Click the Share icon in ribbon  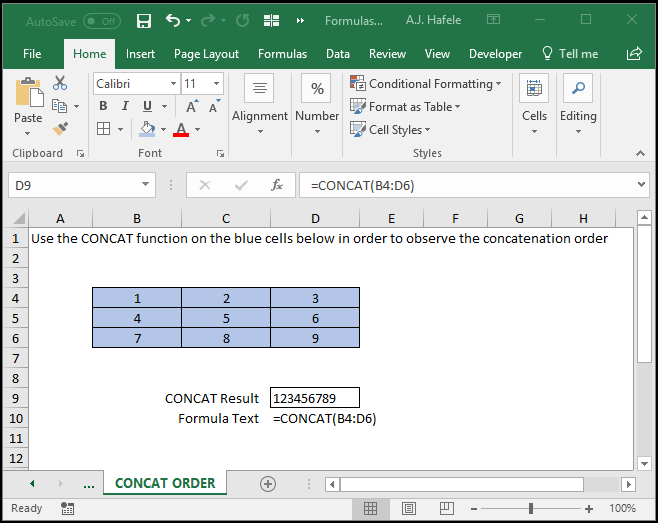[634, 54]
